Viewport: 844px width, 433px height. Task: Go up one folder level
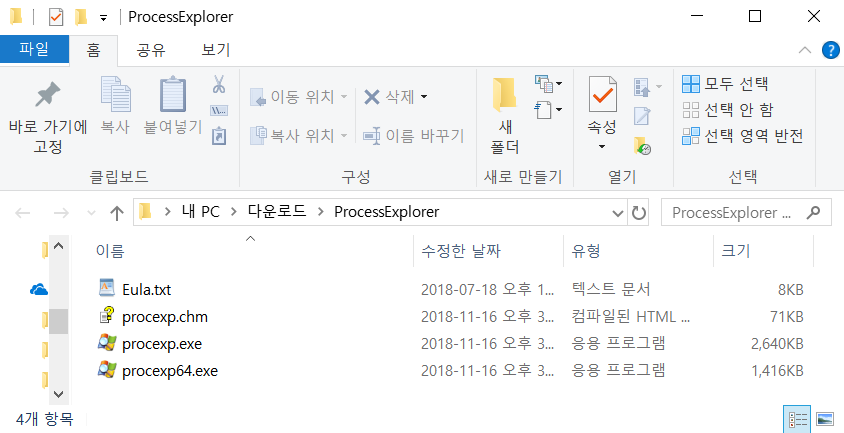[x=117, y=213]
